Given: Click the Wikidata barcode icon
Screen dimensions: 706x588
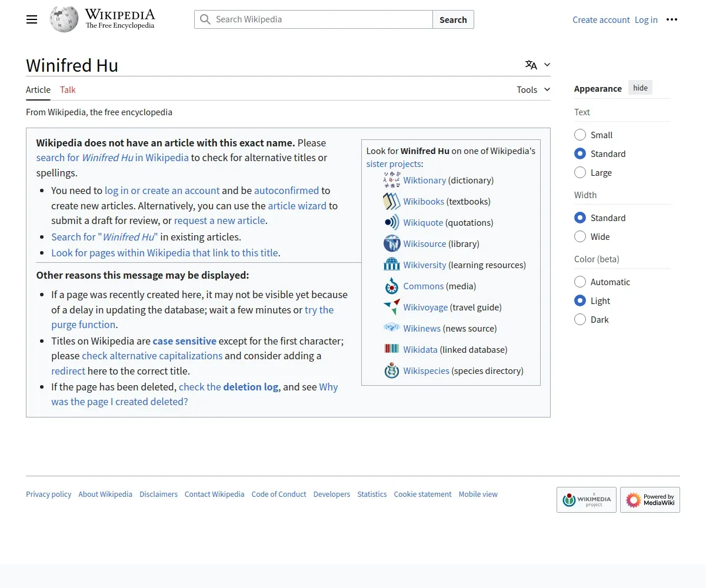Looking at the screenshot, I should click(392, 349).
